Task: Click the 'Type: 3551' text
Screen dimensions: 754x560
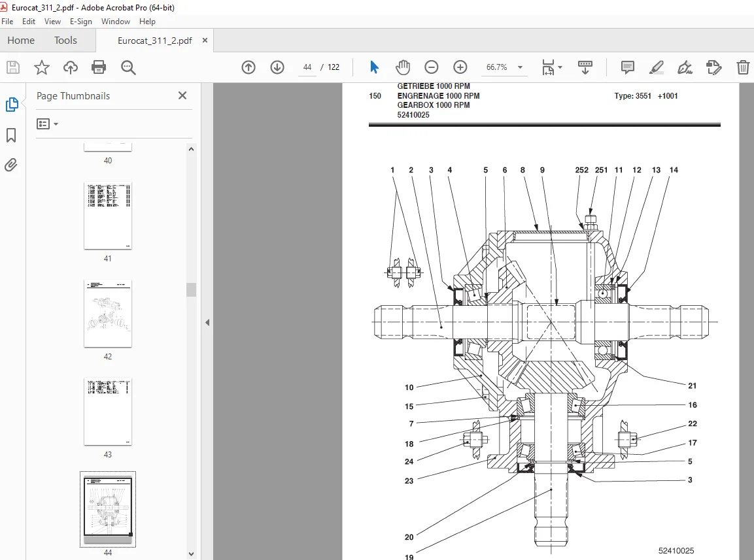Action: coord(632,95)
